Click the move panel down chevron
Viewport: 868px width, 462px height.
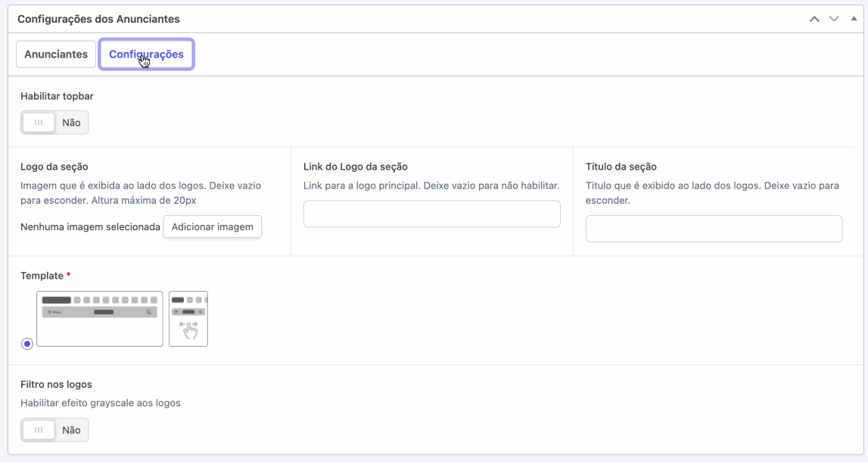(834, 19)
